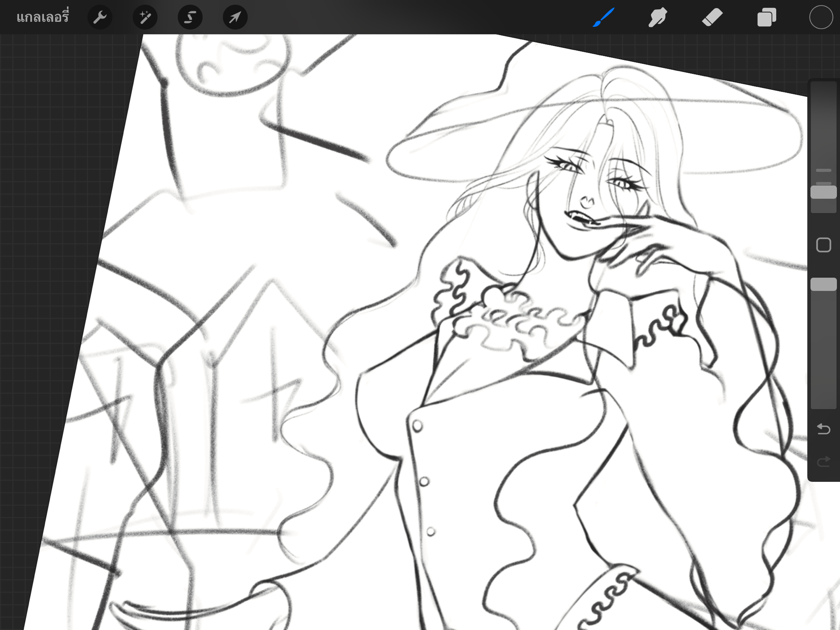Click the brush size slider handle

pos(823,192)
